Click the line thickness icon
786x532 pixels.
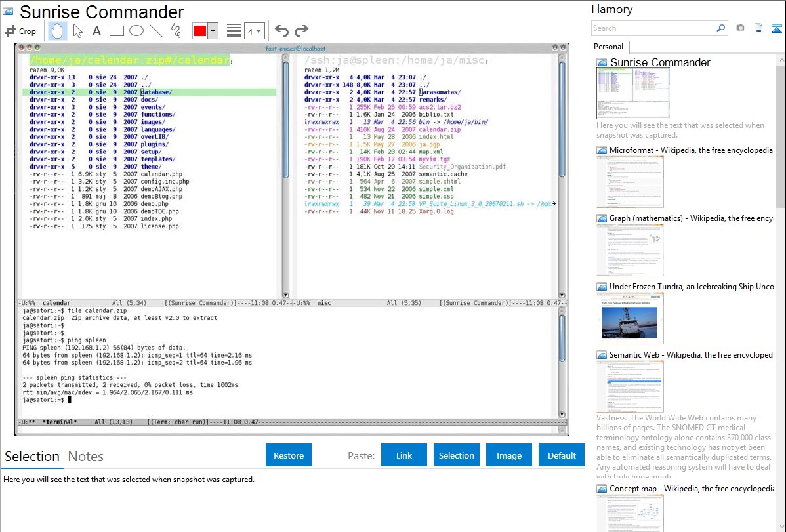tap(234, 31)
